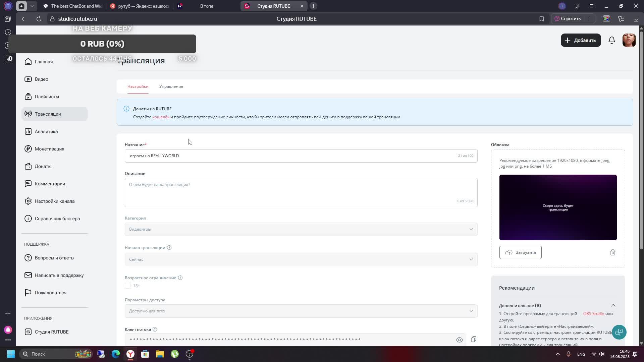Image resolution: width=644 pixels, height=362 pixels.
Task: Open the Категория dropdown
Action: [x=301, y=229]
